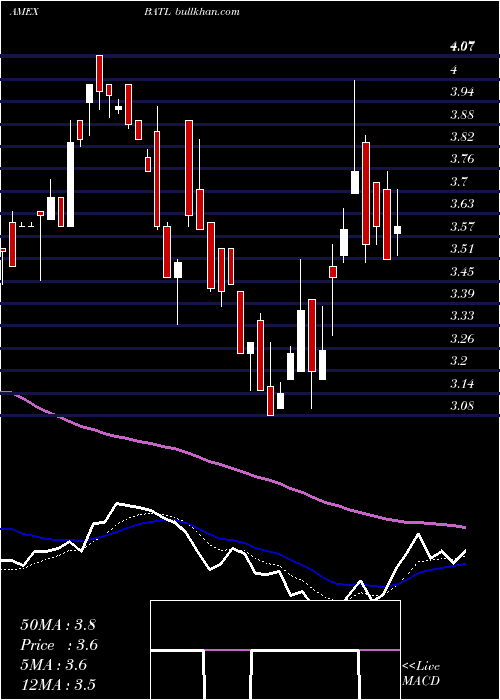This screenshot has width=500, height=700.
Task: Click the pink 50MA line
Action: click(232, 467)
